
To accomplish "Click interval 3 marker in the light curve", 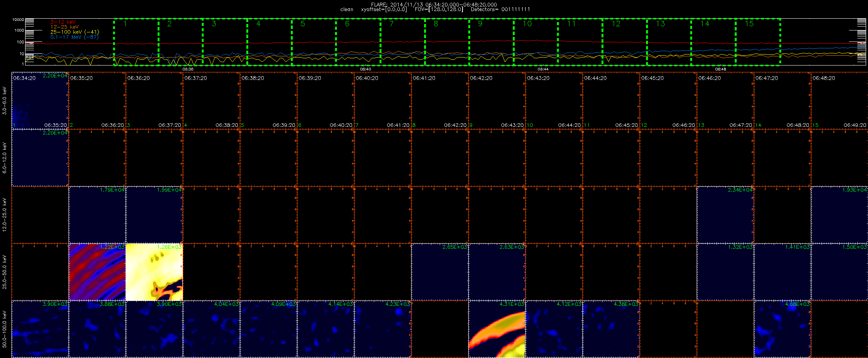I will point(214,24).
